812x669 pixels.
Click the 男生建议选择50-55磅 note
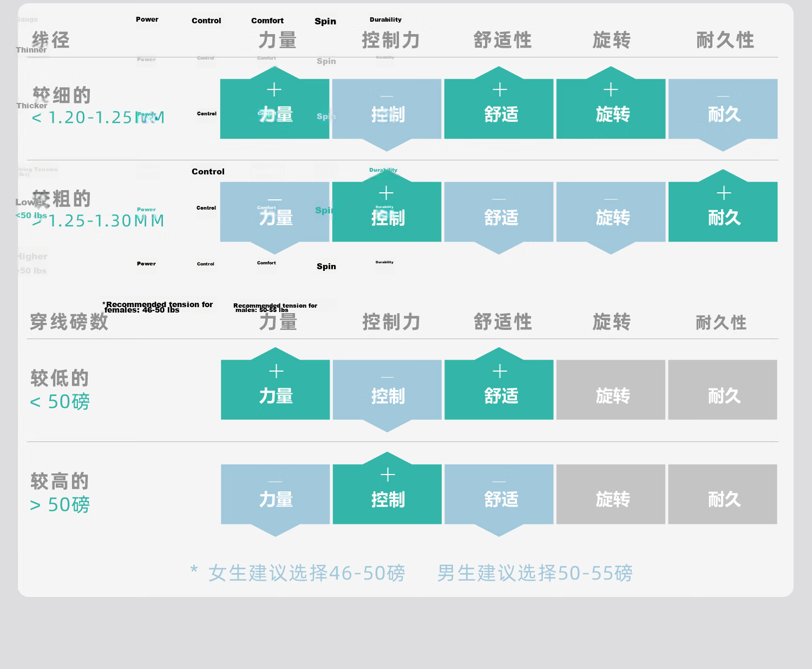pyautogui.click(x=535, y=573)
